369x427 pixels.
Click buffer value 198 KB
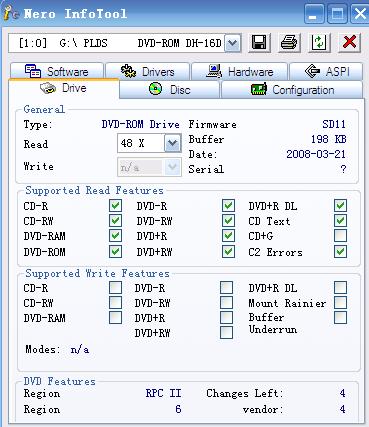point(329,139)
